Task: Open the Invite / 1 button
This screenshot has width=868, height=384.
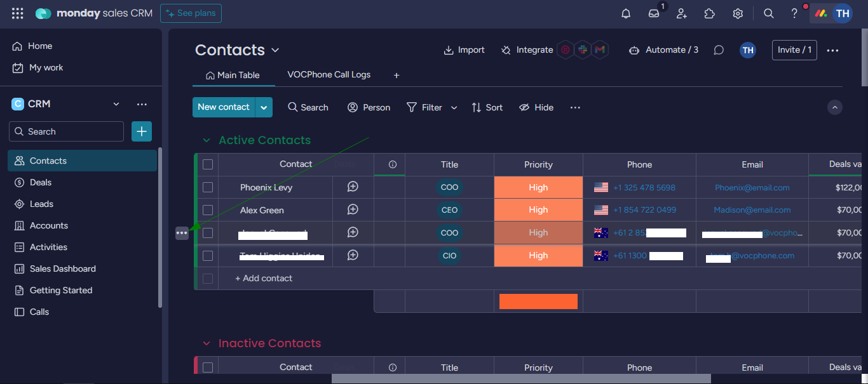Action: (794, 50)
